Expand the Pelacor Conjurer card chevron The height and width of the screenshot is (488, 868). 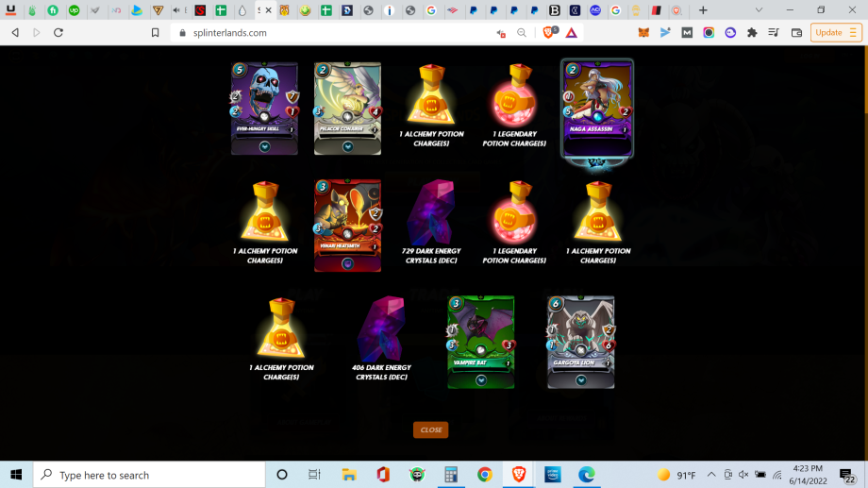point(347,147)
